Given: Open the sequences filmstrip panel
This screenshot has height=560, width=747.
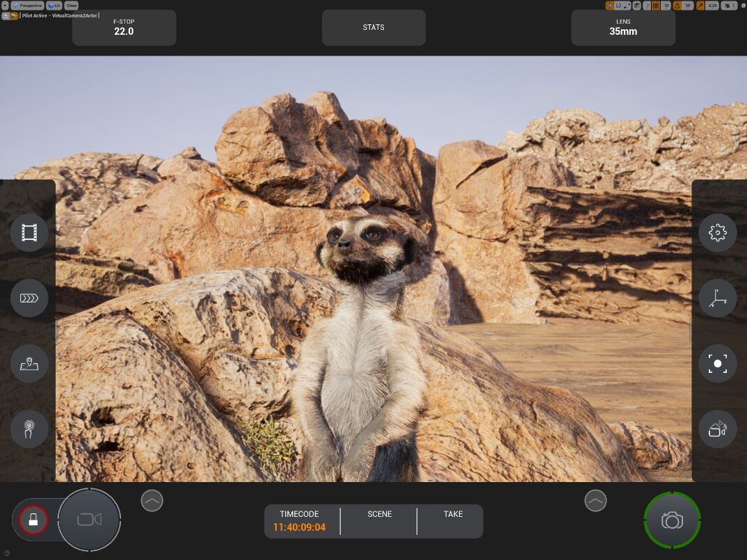Looking at the screenshot, I should (29, 232).
